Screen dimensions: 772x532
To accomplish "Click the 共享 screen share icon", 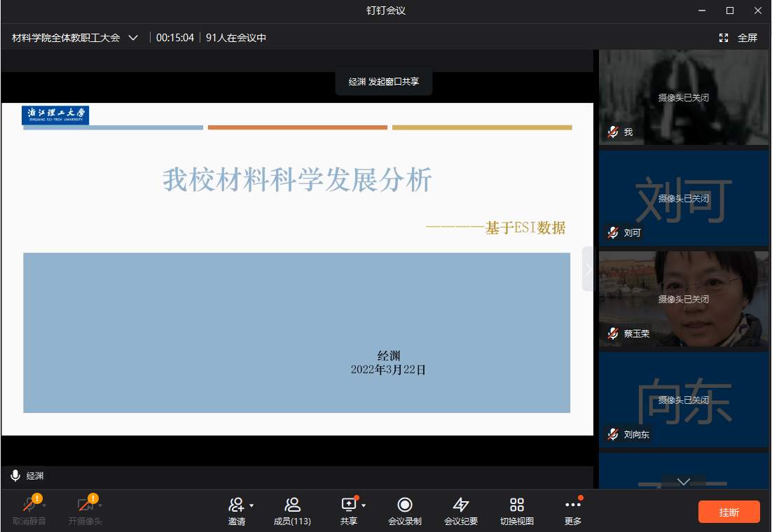I will point(348,505).
